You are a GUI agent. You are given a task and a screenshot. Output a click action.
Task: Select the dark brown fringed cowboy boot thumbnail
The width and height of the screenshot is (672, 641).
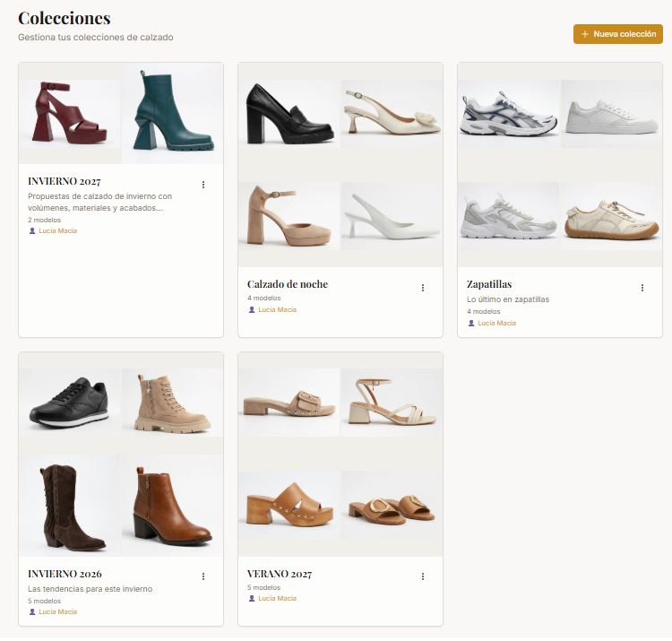click(x=69, y=506)
